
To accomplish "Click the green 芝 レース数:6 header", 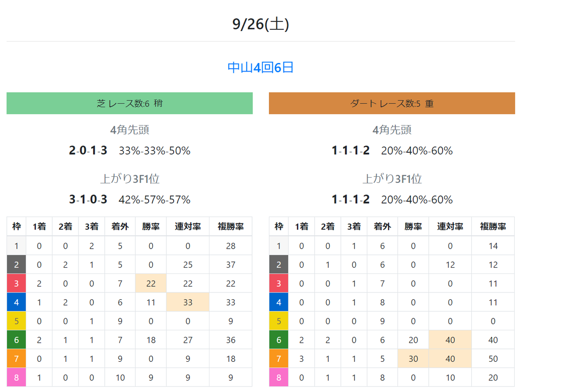I will (x=130, y=103).
